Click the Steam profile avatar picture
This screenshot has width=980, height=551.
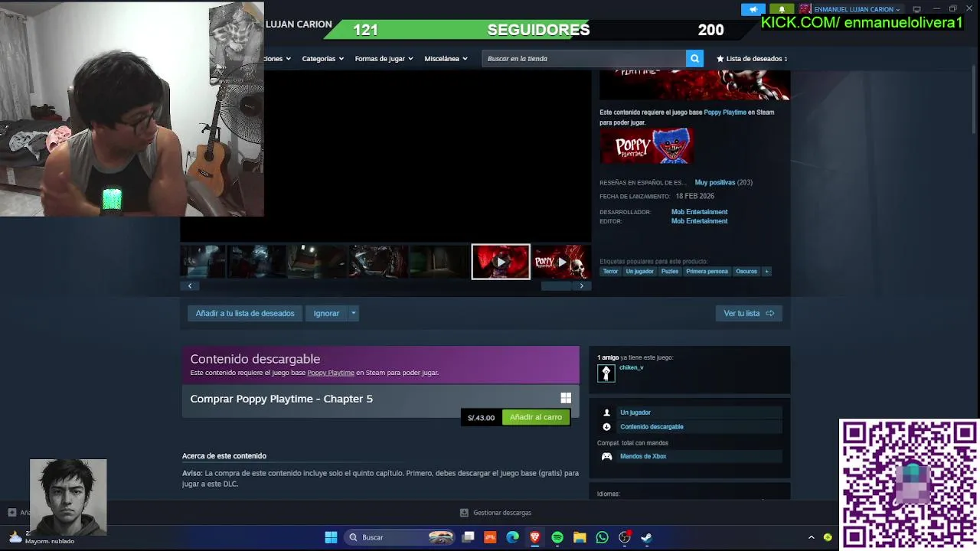pyautogui.click(x=805, y=9)
